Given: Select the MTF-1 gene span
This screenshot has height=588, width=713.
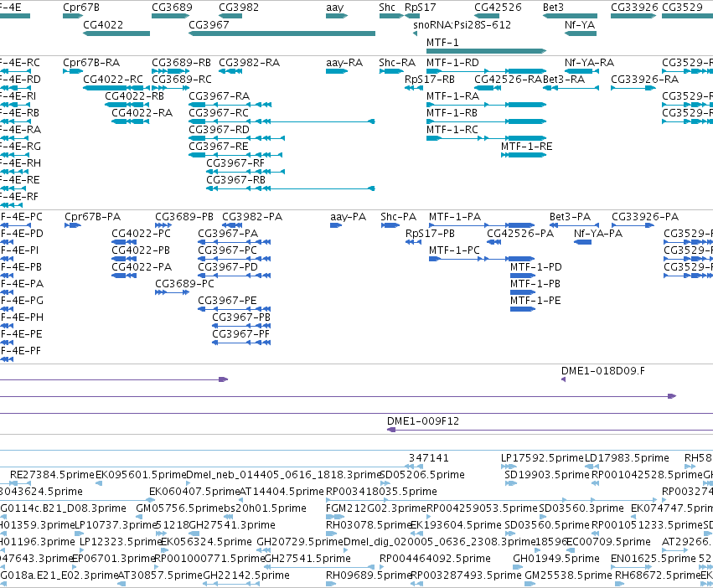Looking at the screenshot, I should pyautogui.click(x=486, y=51).
